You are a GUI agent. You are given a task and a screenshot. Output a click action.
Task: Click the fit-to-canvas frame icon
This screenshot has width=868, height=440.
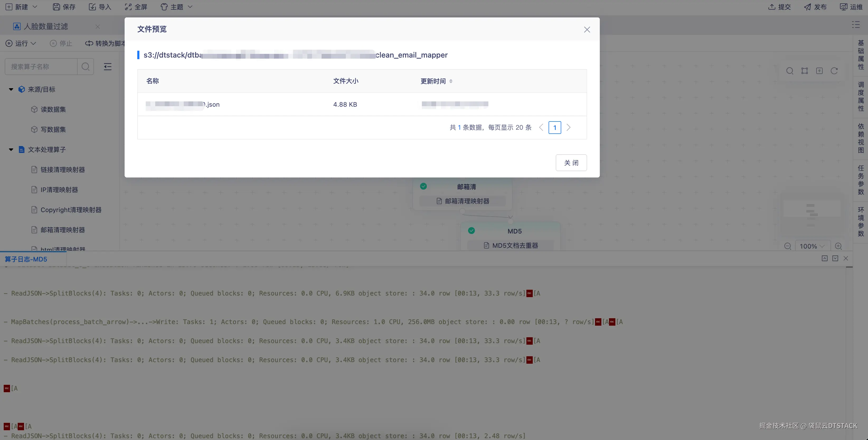(804, 71)
